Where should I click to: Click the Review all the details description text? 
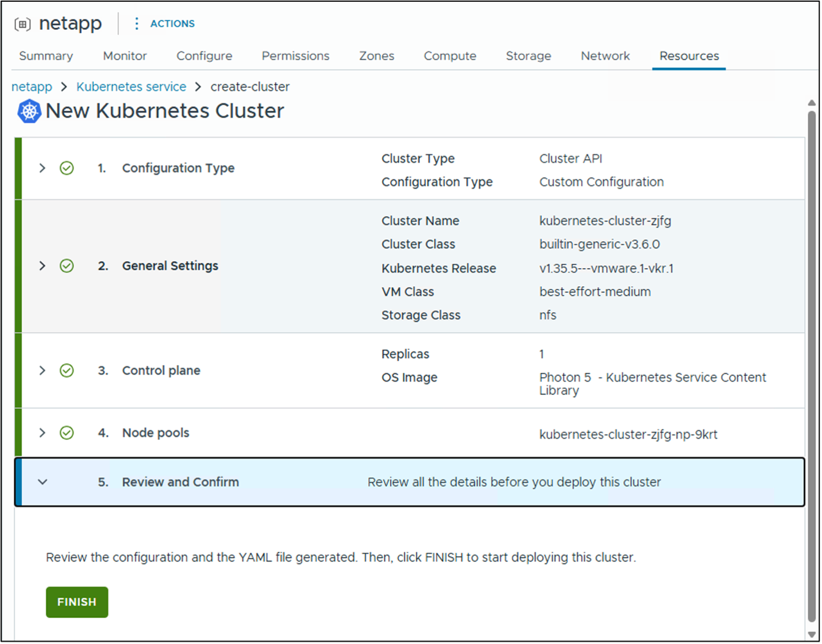coord(514,482)
